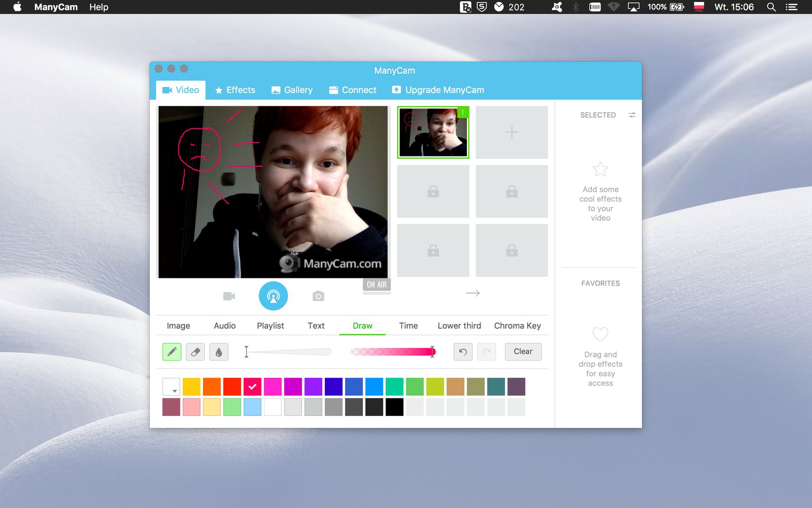Click the AirPlay display menu icon
This screenshot has height=508, width=812.
pos(634,7)
